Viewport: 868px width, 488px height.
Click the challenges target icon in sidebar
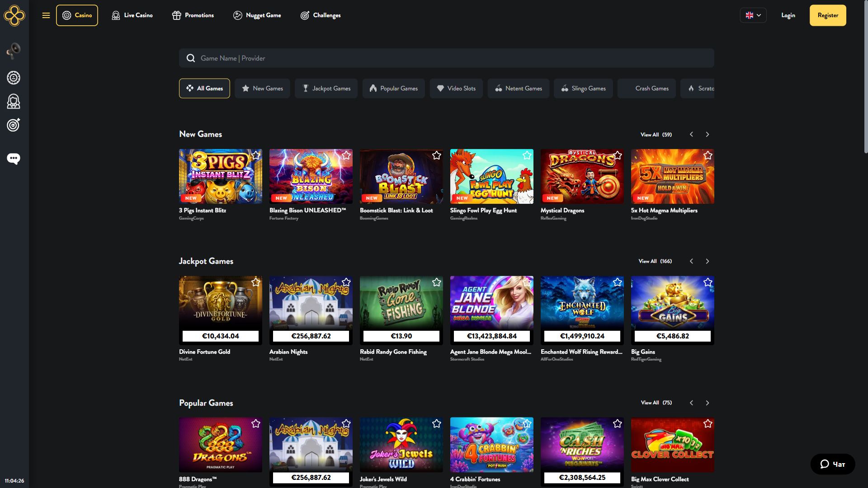14,125
